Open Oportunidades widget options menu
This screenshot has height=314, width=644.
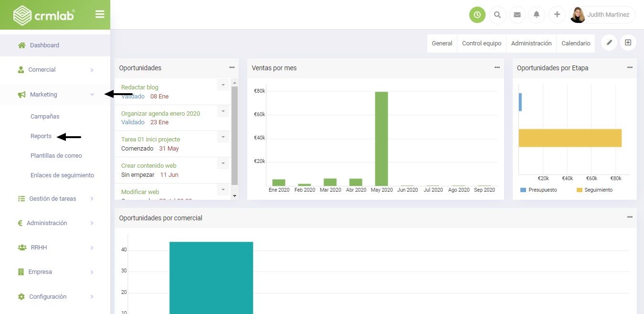232,67
